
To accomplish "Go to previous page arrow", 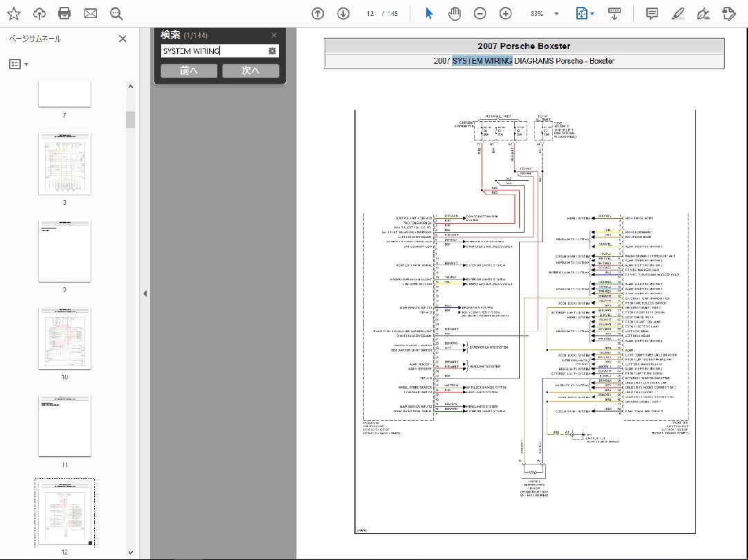I will point(318,13).
